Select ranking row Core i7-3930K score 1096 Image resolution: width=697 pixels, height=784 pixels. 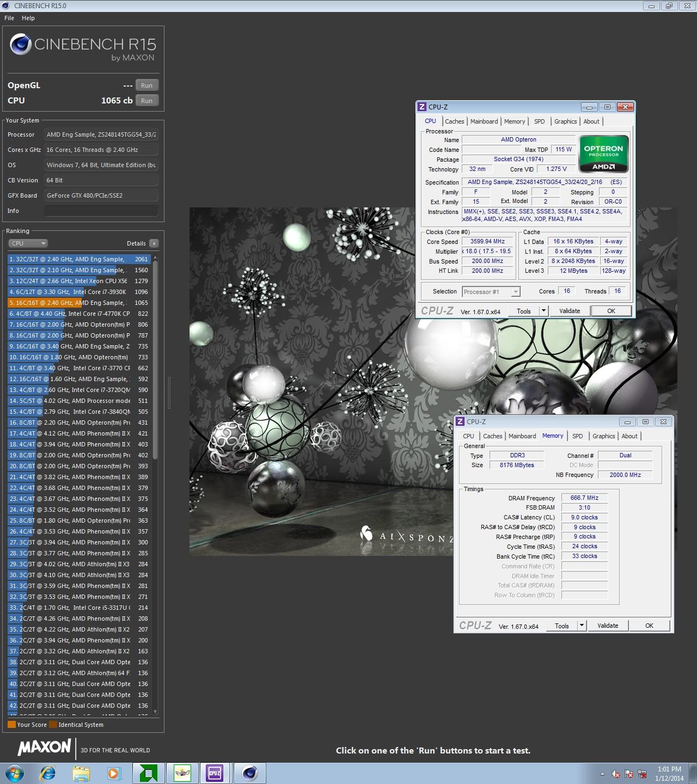tap(79, 292)
